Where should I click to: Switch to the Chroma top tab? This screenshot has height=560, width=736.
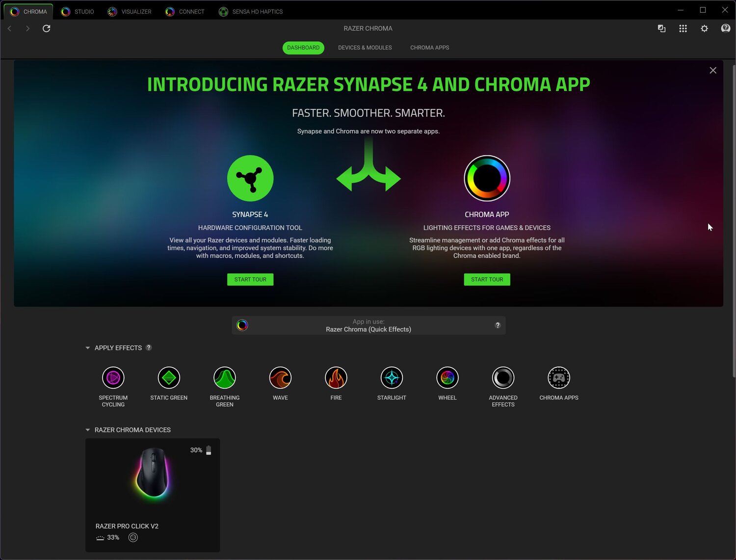28,11
